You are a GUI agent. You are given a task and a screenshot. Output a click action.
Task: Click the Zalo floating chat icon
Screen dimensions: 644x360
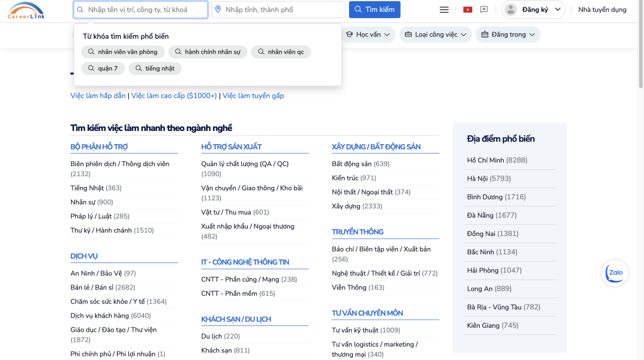coord(615,273)
